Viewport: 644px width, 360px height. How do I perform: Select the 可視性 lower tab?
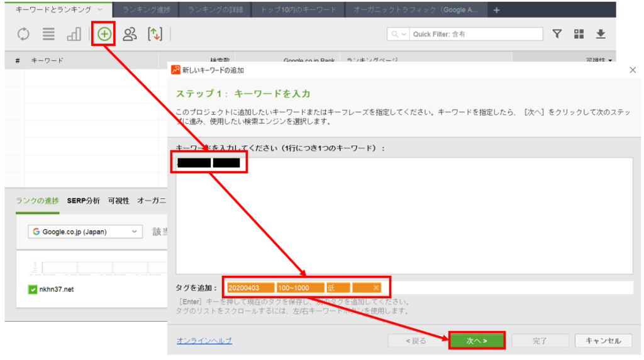119,201
